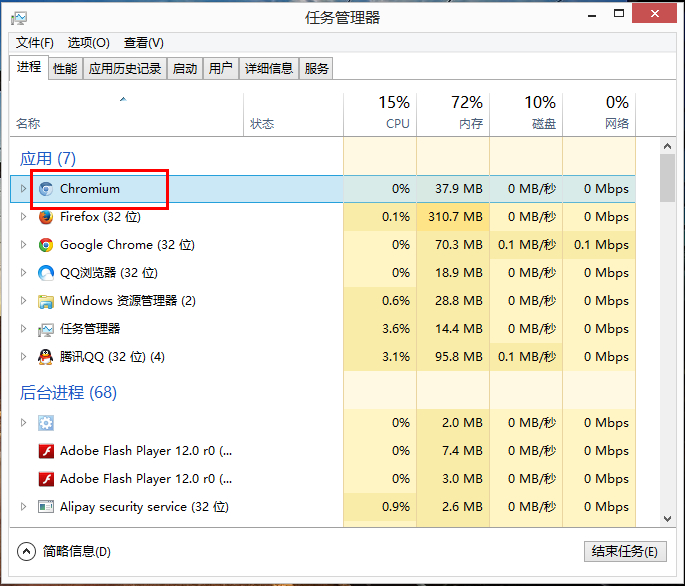685x586 pixels.
Task: Collapse to 简略信息 view
Action: tap(65, 551)
